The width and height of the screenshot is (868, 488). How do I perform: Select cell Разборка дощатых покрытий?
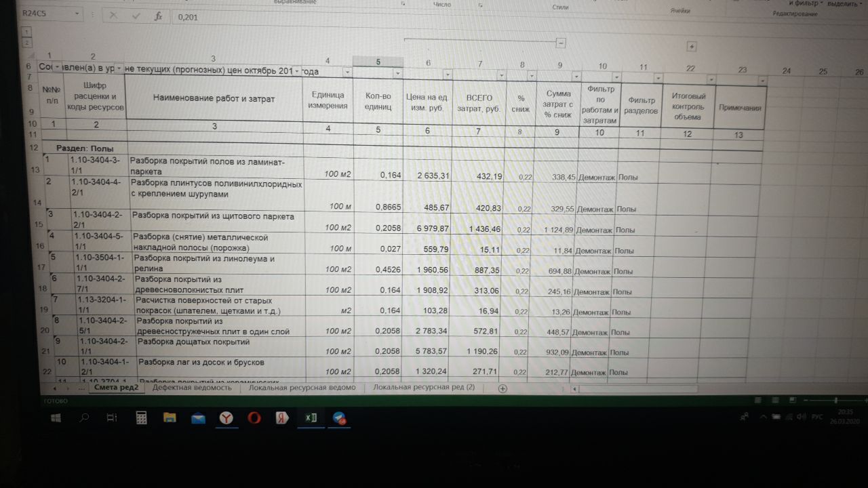click(x=220, y=346)
